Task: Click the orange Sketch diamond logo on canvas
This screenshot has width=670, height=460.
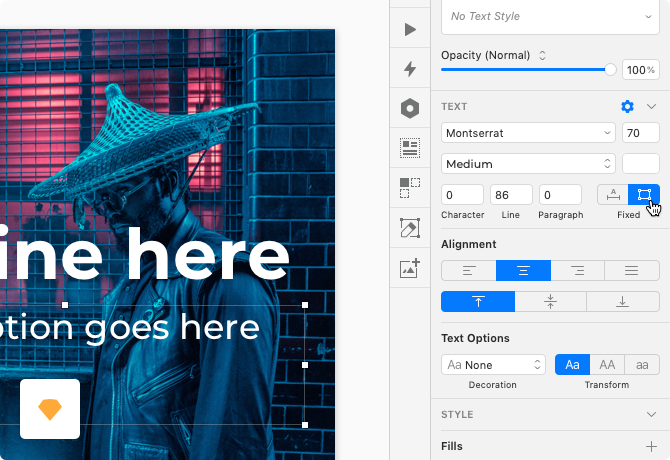Action: point(50,409)
